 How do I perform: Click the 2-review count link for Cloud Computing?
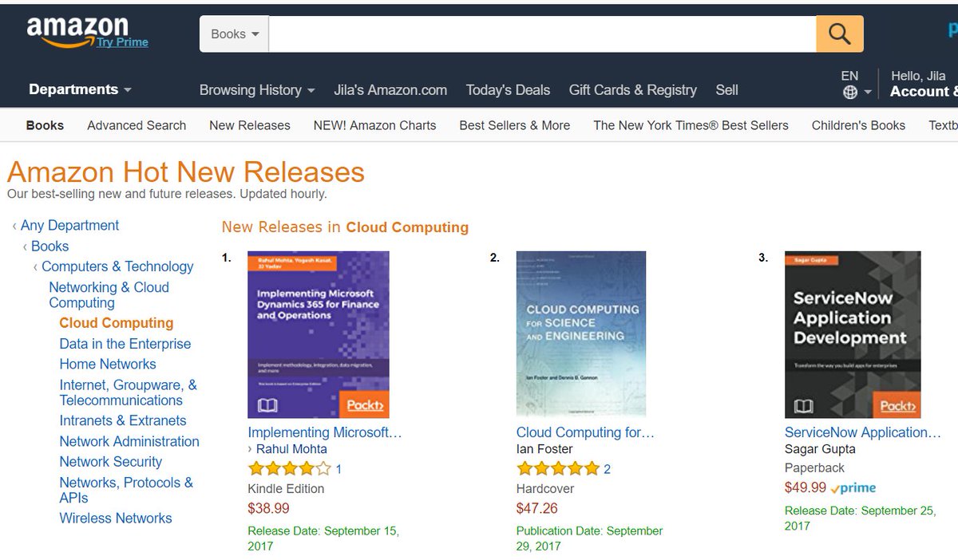(x=610, y=469)
